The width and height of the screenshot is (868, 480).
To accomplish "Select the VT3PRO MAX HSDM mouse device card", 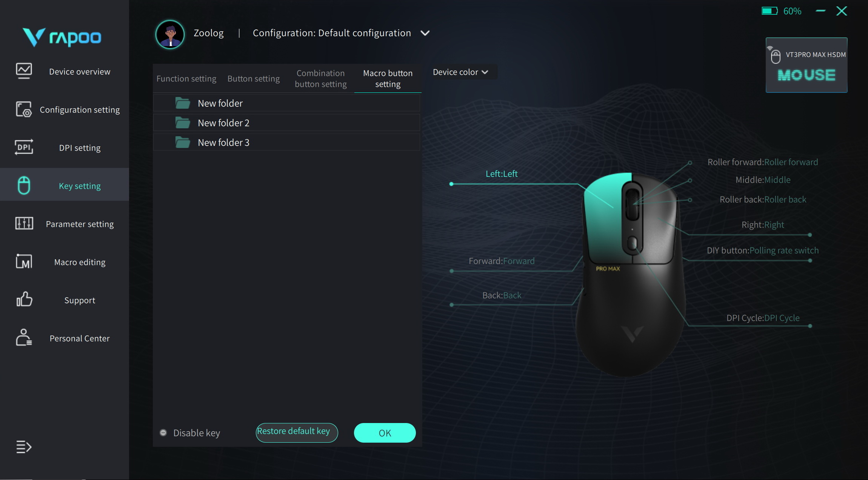I will 806,65.
